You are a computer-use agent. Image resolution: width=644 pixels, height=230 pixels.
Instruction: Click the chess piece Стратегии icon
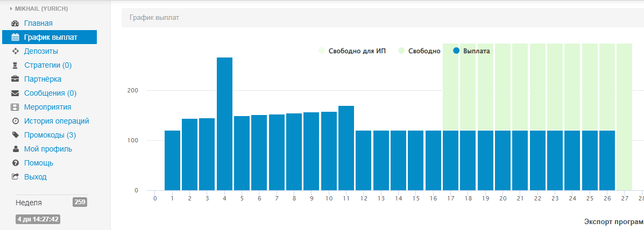[15, 66]
